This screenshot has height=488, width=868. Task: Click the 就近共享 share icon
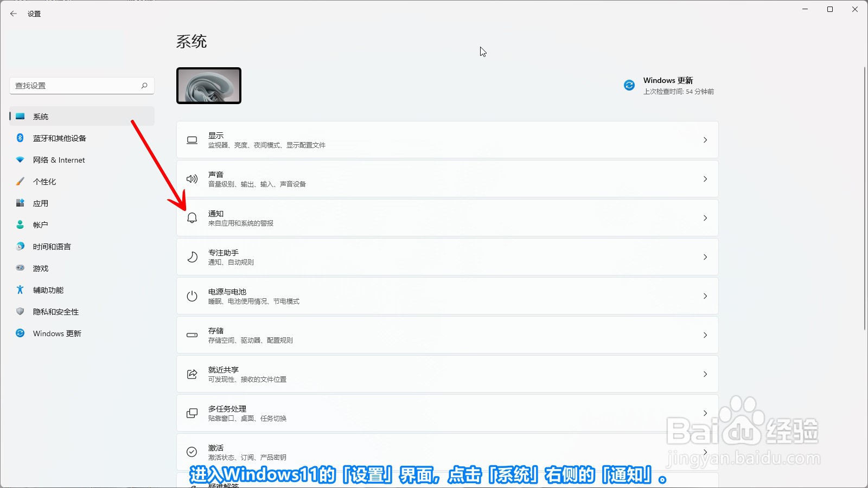[192, 374]
